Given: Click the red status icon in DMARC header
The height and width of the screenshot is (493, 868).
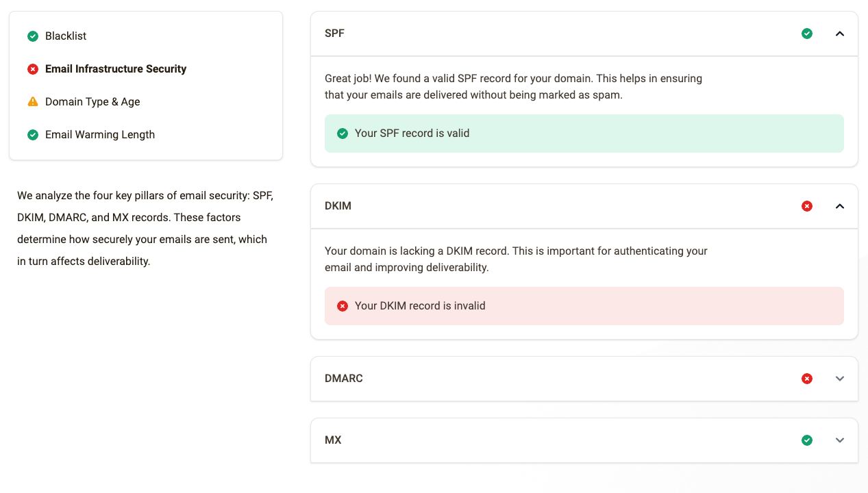Looking at the screenshot, I should coord(807,379).
